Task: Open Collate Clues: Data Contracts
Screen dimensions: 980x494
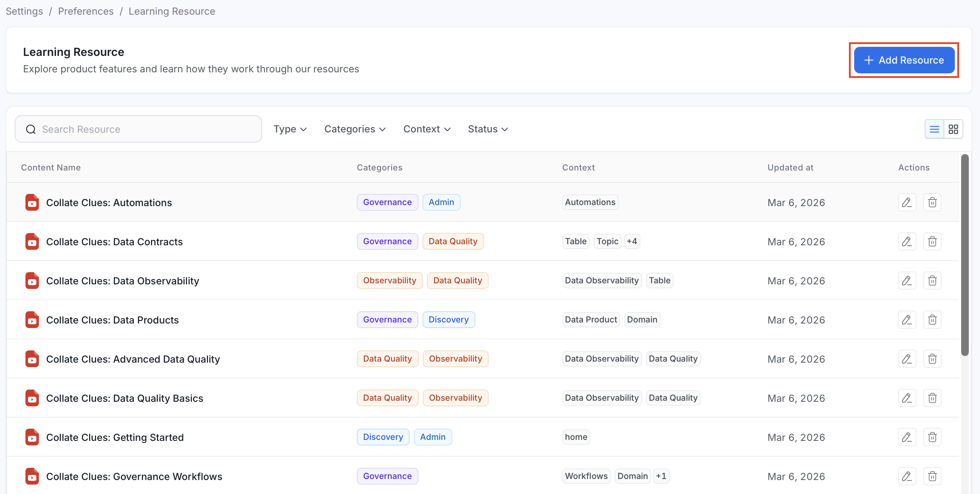Action: (x=114, y=242)
